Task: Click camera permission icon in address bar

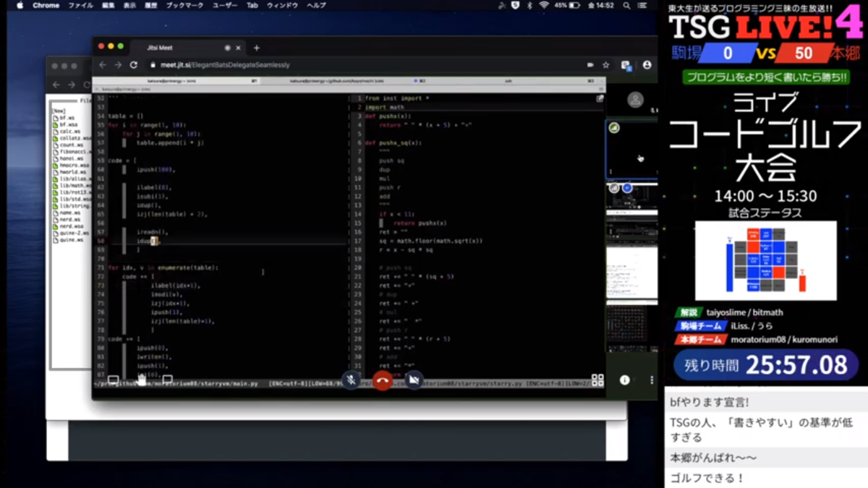Action: pos(590,65)
